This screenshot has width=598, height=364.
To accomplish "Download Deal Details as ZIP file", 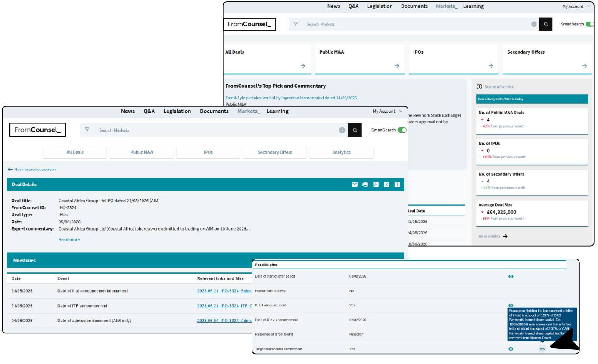I will [x=397, y=185].
